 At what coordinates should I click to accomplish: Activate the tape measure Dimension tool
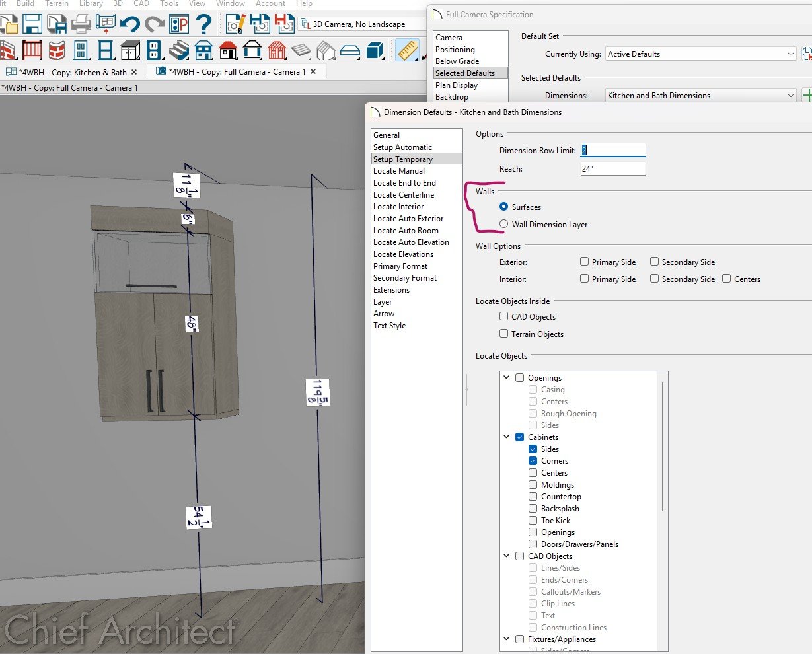click(x=408, y=50)
